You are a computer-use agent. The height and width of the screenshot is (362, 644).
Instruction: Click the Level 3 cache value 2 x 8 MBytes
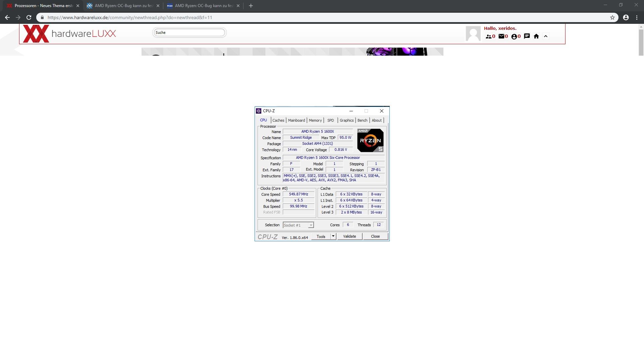tap(351, 213)
